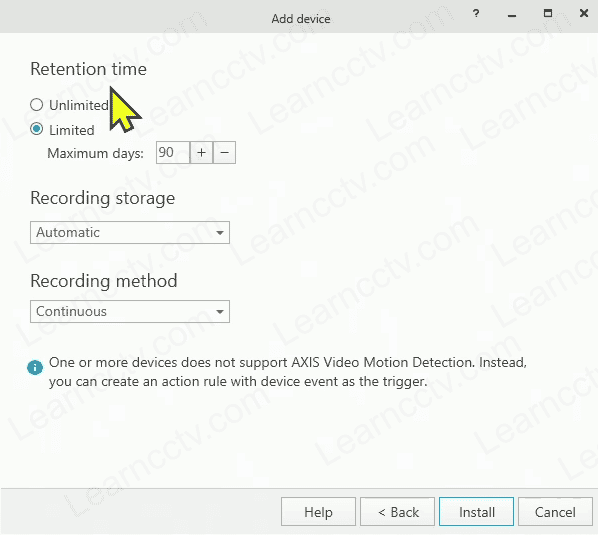Click the Recording storage heading
The width and height of the screenshot is (598, 535).
[x=103, y=198]
